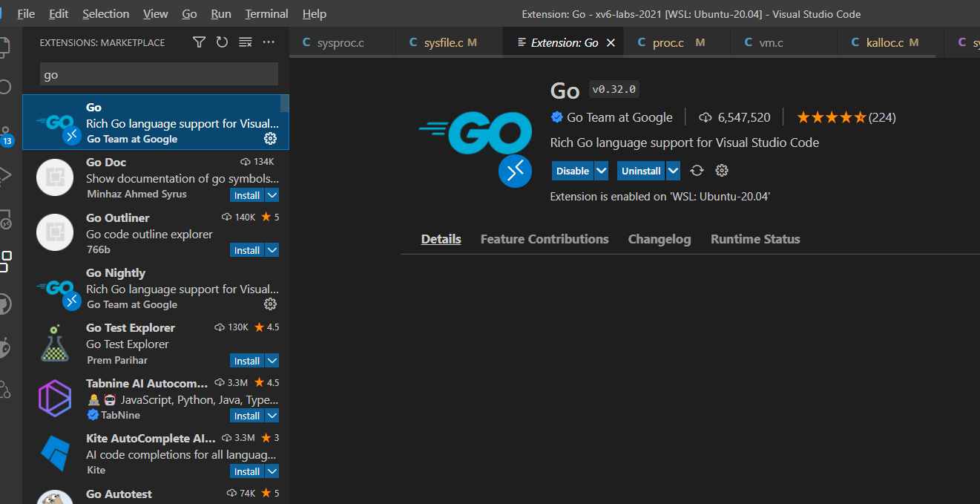Click the Kite AutoComplete extension logo
980x504 pixels.
pos(55,454)
